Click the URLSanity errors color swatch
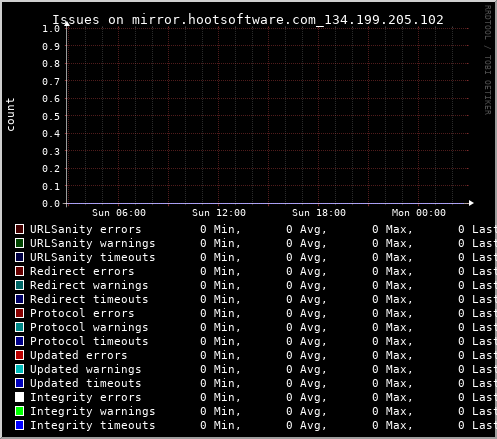The width and height of the screenshot is (497, 439). [19, 229]
